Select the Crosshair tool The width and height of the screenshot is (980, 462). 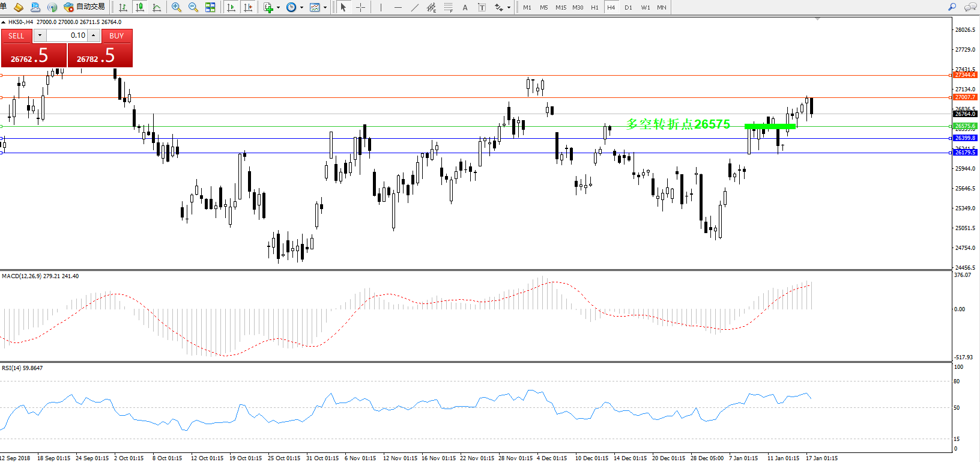point(360,7)
